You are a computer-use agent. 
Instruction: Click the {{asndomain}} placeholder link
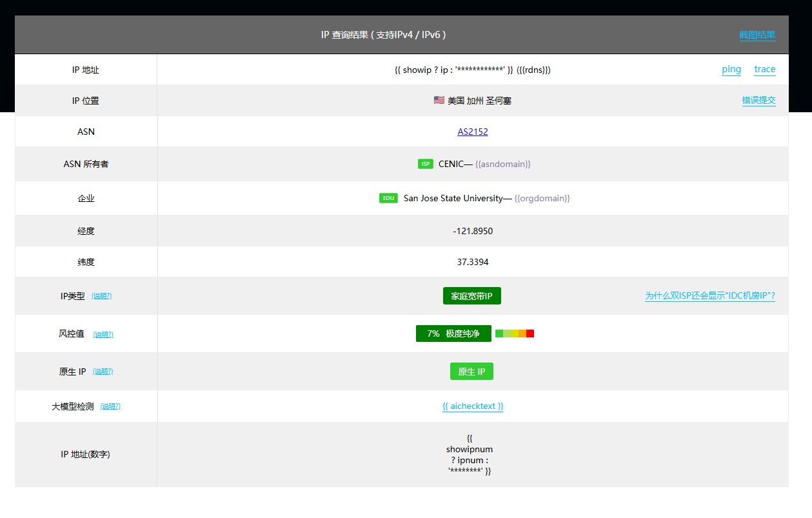point(502,164)
